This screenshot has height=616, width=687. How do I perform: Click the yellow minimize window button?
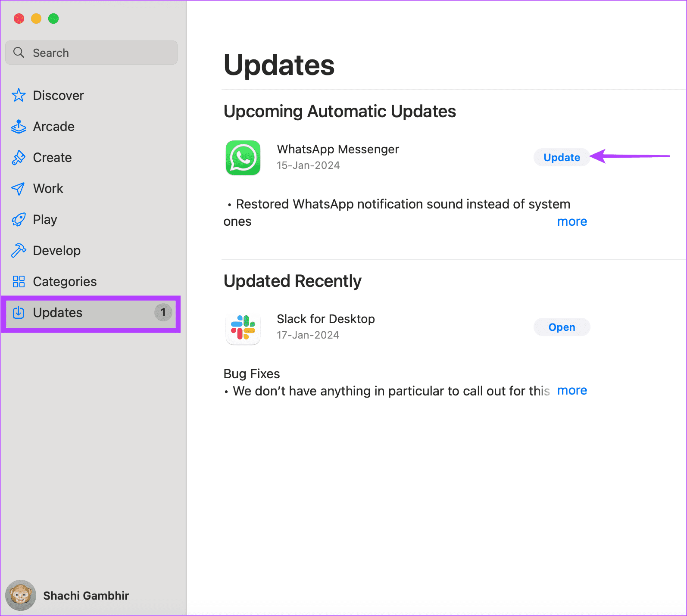(36, 19)
